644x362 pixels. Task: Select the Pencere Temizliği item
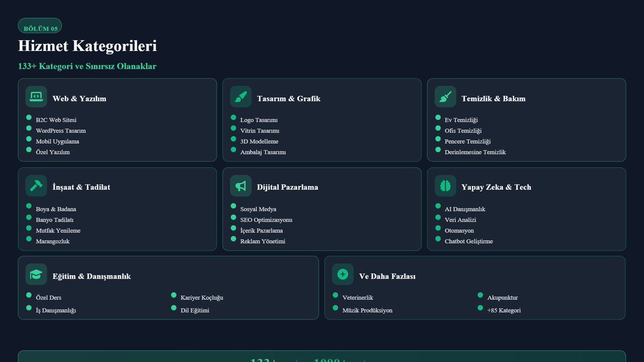pos(467,142)
